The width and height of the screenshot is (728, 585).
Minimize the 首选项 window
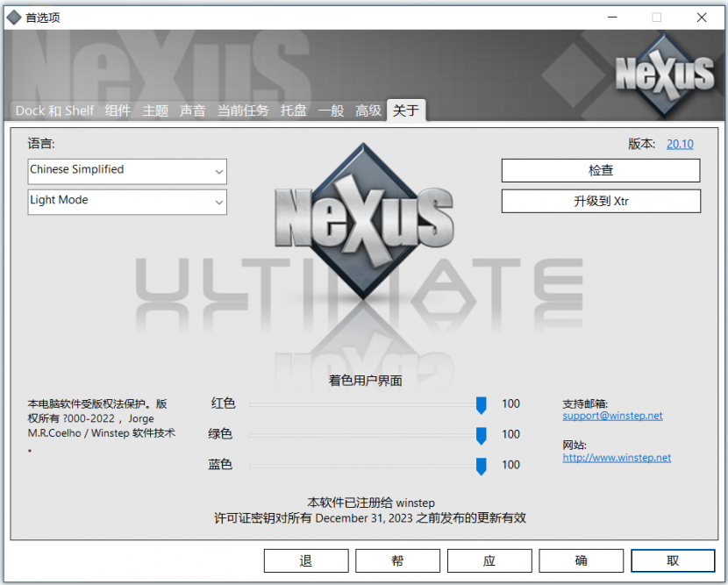click(612, 18)
